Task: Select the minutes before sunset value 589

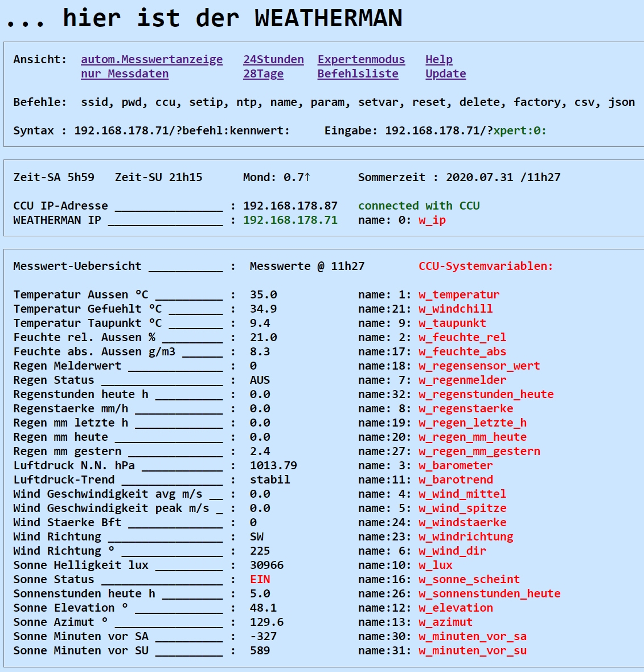Action: pyautogui.click(x=260, y=650)
